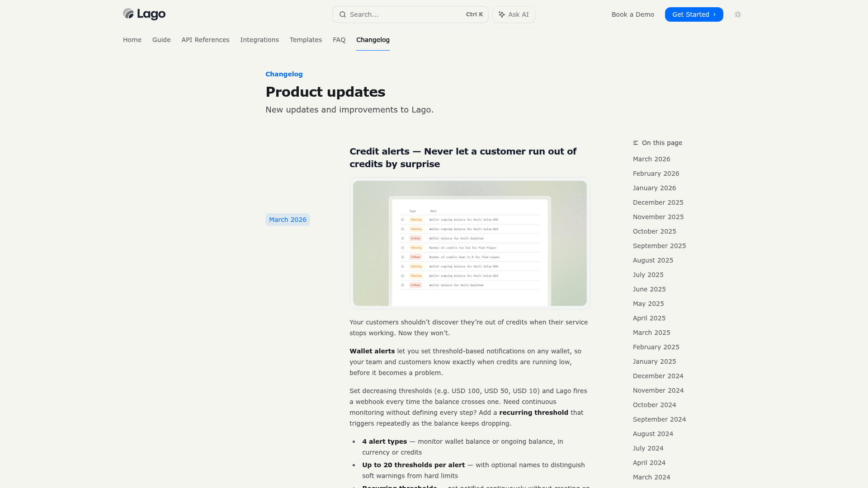Jump to December 2024 section
The image size is (868, 488).
point(658,376)
